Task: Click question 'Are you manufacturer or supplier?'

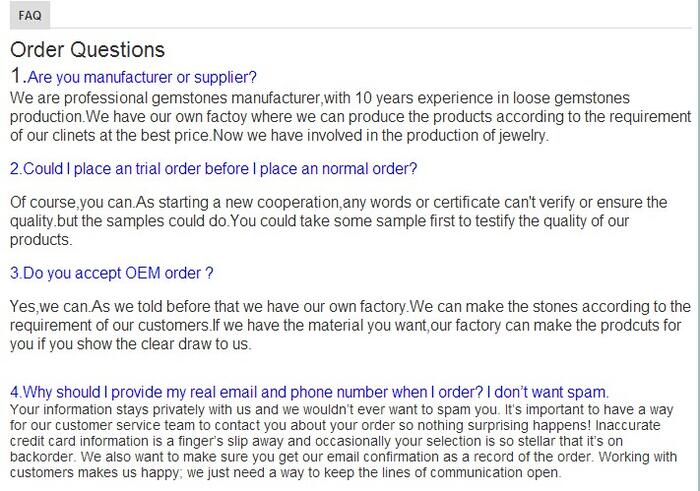Action: click(x=142, y=77)
